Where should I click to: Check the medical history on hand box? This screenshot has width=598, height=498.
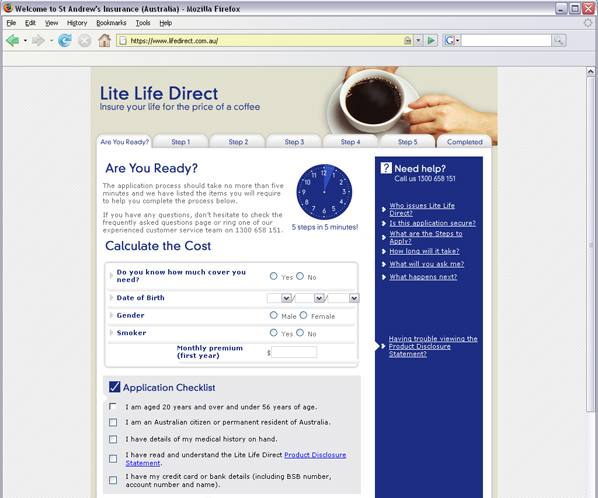point(113,439)
